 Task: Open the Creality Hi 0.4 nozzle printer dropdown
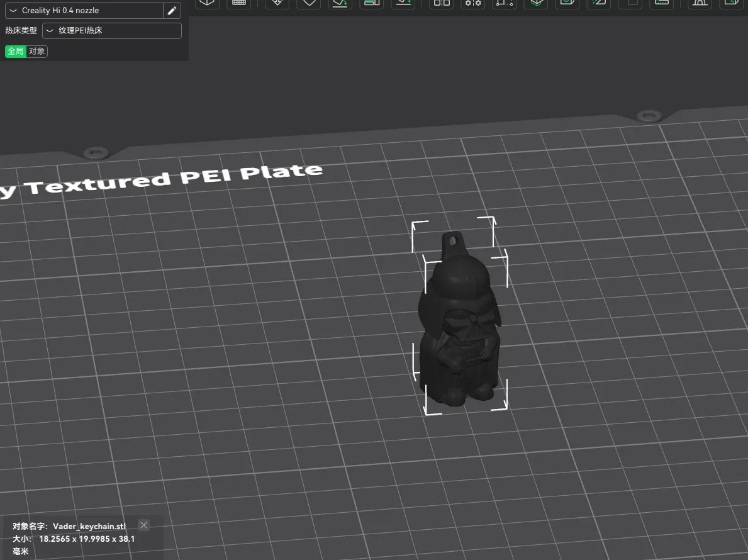(84, 11)
